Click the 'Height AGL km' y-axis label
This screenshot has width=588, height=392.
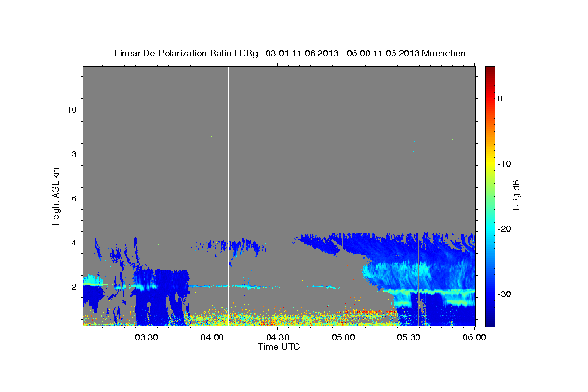pyautogui.click(x=56, y=196)
